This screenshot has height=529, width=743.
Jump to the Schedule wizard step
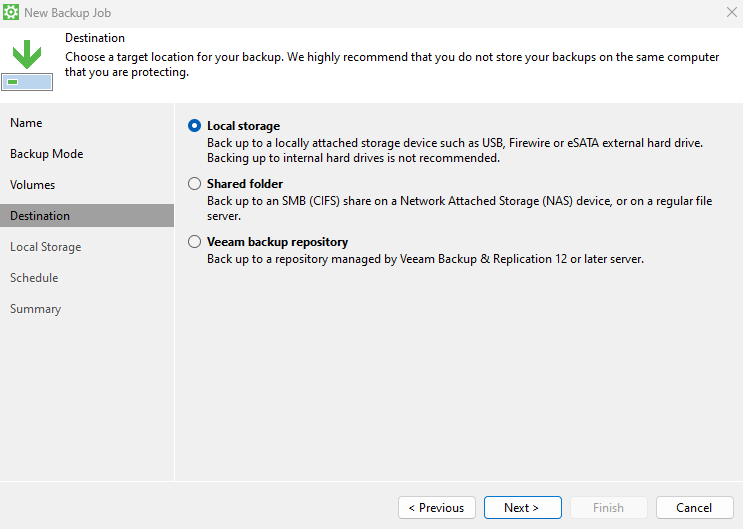coord(34,278)
